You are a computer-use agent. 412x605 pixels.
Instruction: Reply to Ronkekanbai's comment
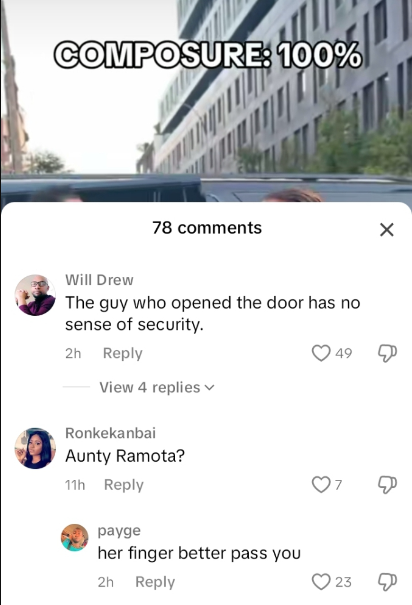pyautogui.click(x=124, y=485)
